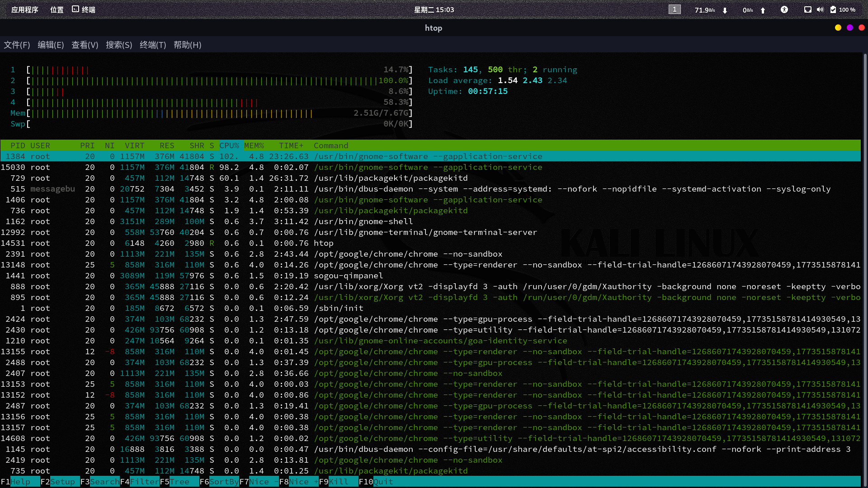Open the 帮助(H) menu

click(x=187, y=45)
